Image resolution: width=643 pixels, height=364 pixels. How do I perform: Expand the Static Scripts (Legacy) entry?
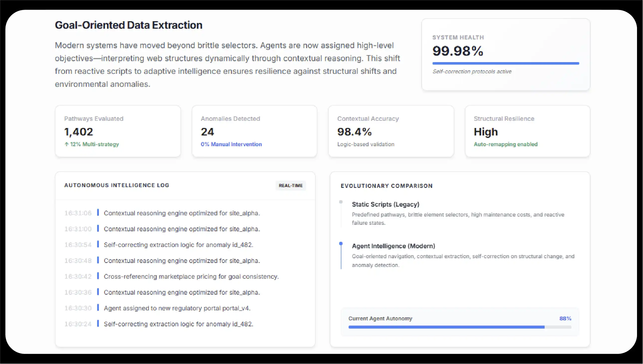tap(385, 204)
